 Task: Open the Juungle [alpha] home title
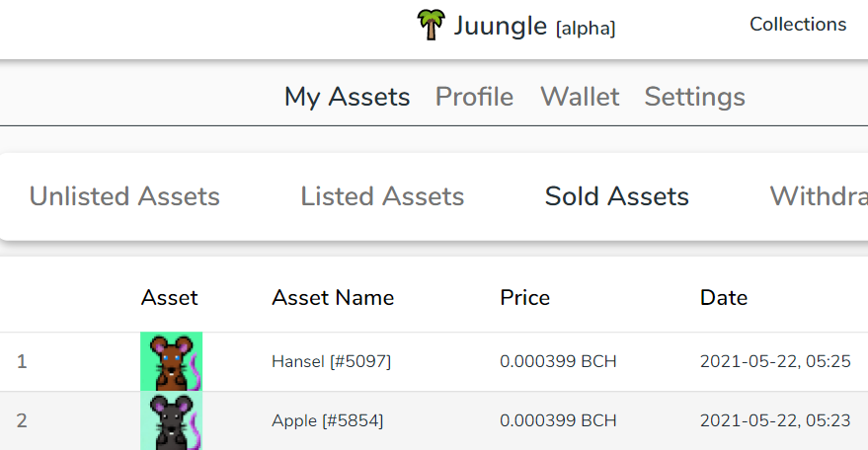point(534,27)
